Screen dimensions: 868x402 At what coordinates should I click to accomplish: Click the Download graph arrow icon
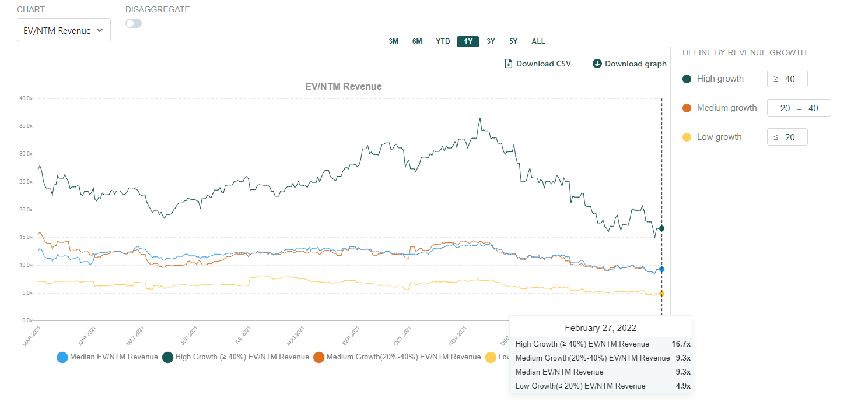(597, 64)
